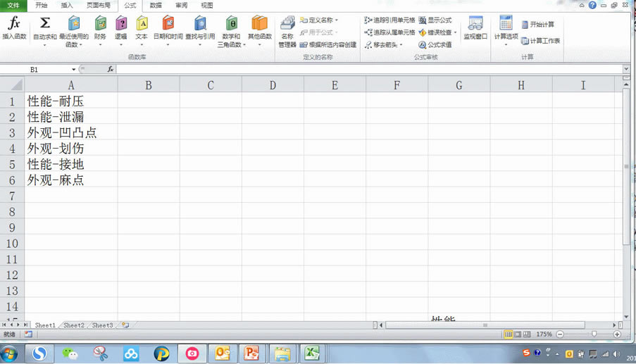Select cell containing 外观-麻点
This screenshot has width=636, height=364.
click(71, 180)
